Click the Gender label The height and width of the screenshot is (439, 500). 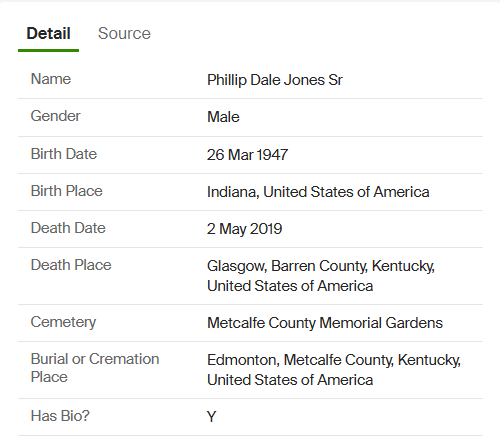[55, 116]
